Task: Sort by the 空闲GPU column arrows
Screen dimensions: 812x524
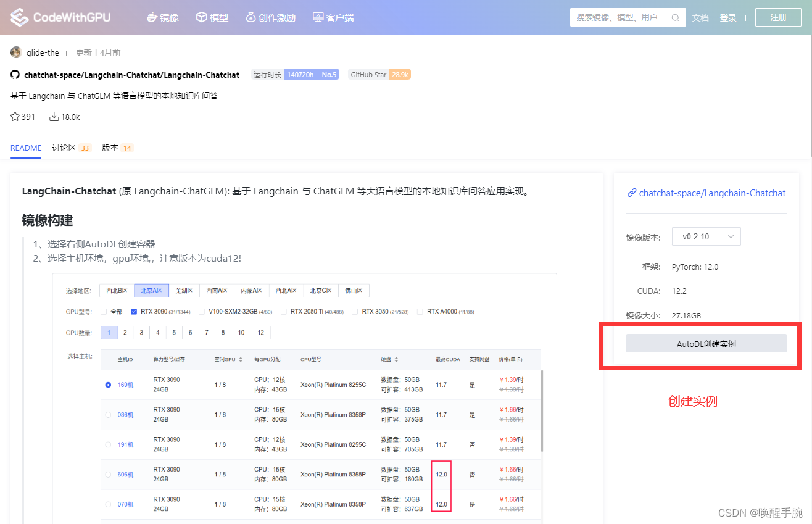Action: tap(241, 359)
